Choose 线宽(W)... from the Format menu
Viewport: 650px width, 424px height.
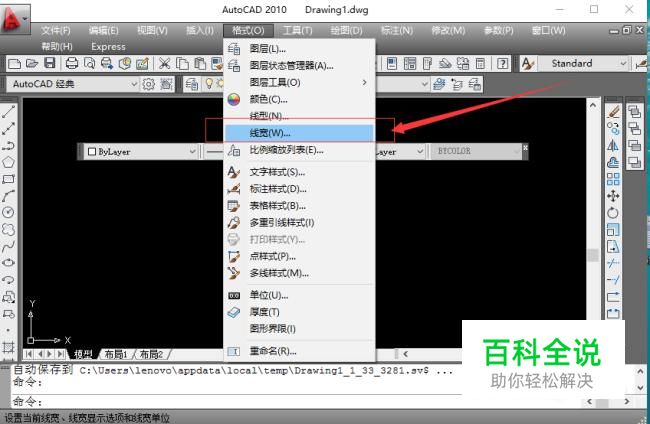point(299,133)
